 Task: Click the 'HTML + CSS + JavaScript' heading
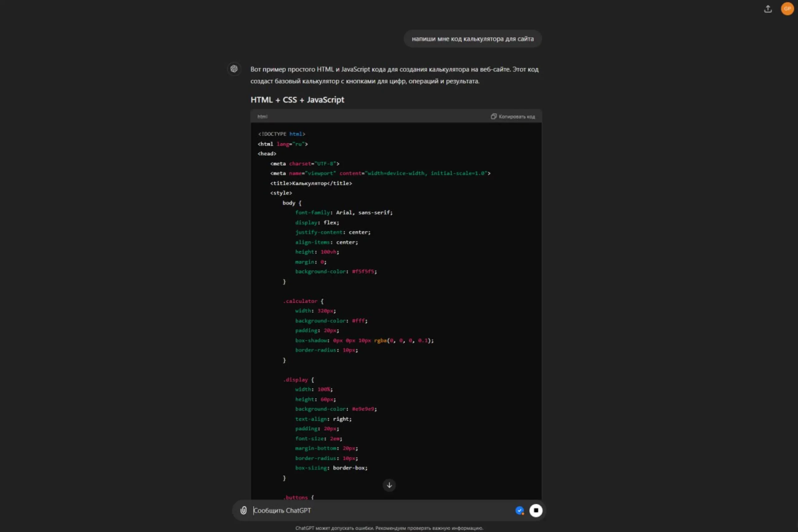pos(297,100)
